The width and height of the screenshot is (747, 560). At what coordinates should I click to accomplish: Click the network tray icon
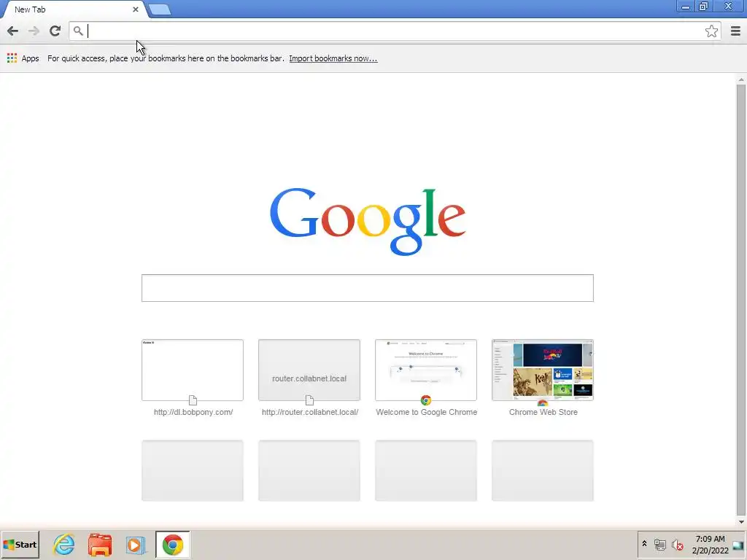659,544
